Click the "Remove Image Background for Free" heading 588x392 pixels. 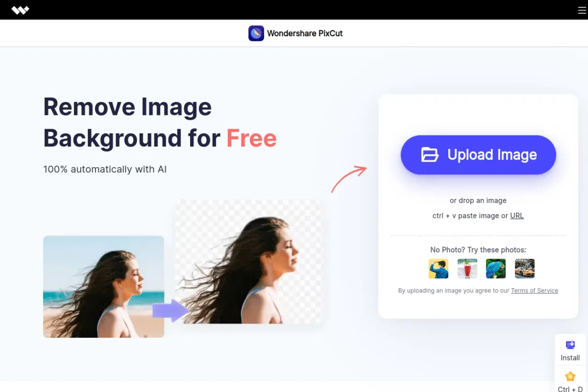pyautogui.click(x=160, y=122)
